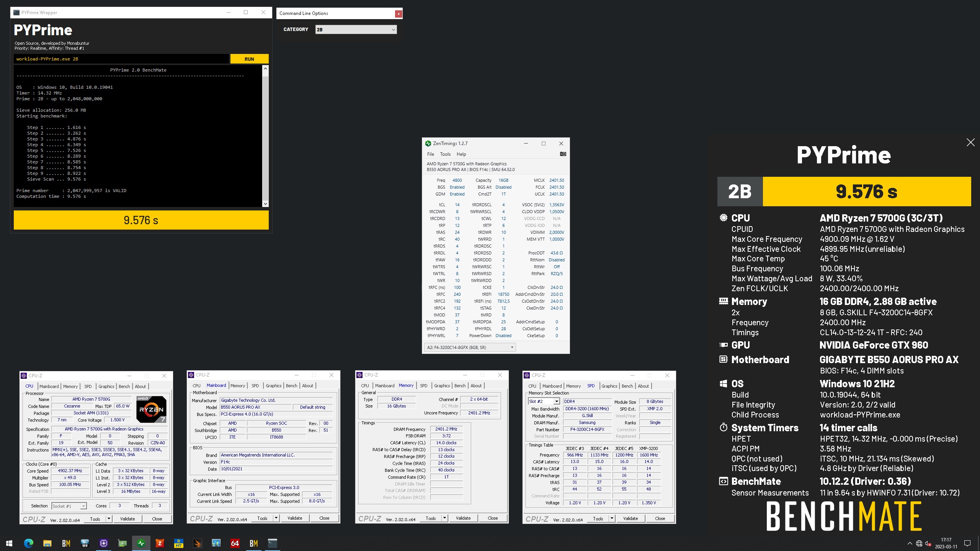This screenshot has height=551, width=980.
Task: Select the CPU tab in CPU-Z Mainboard window
Action: point(197,386)
